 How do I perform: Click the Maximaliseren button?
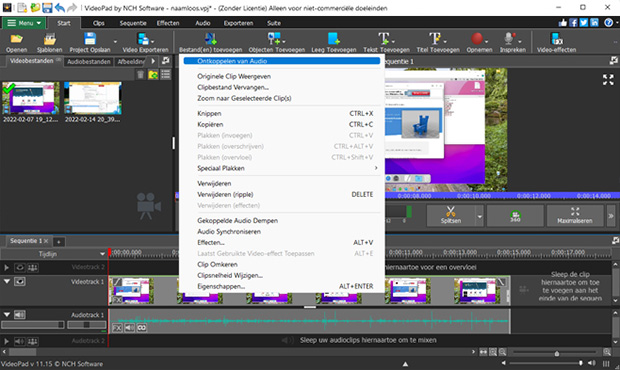(x=575, y=216)
